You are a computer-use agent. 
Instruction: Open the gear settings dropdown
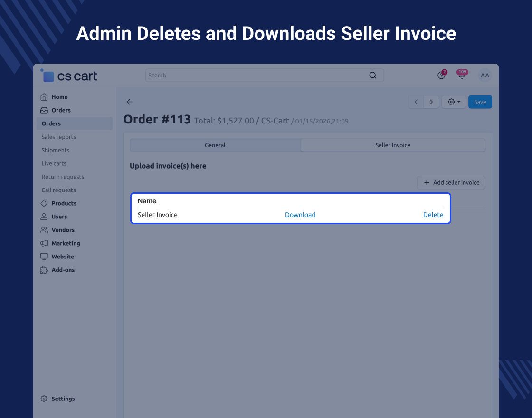[x=454, y=102]
